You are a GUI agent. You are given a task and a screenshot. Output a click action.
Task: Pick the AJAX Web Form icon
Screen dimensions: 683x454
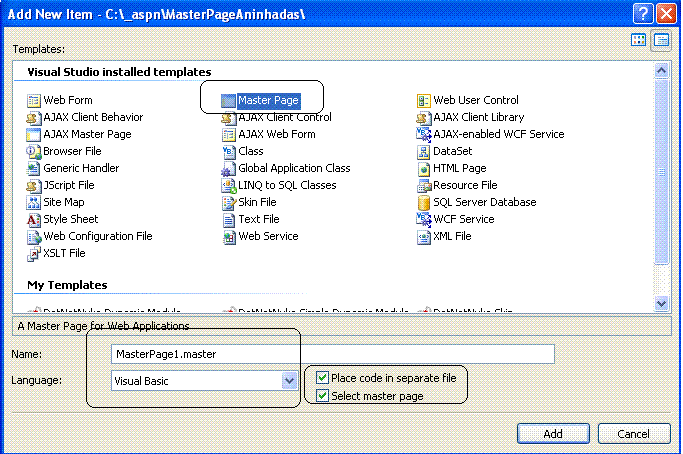point(228,135)
